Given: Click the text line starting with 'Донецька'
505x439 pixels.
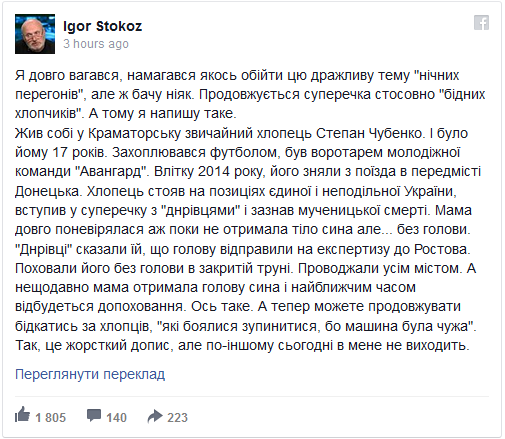Looking at the screenshot, I should pyautogui.click(x=236, y=191).
